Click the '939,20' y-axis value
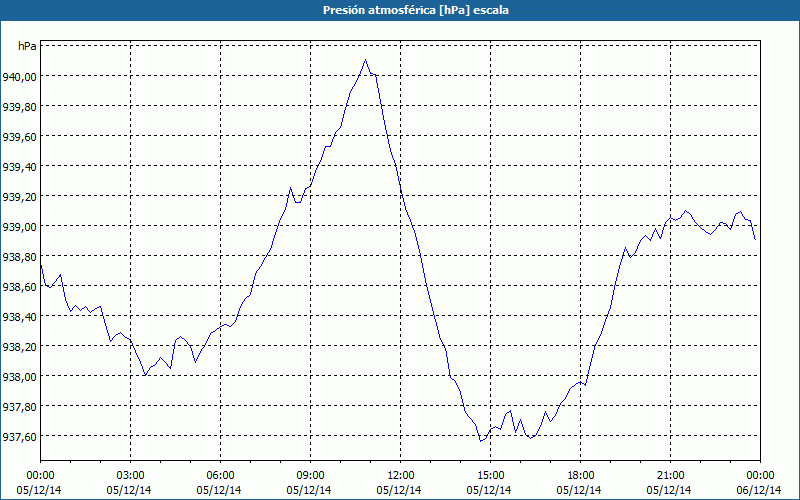 click(19, 196)
